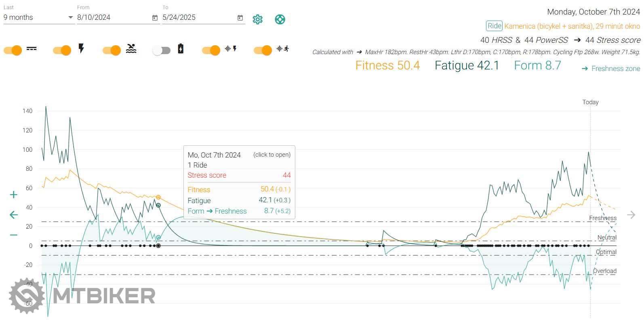Click the Freshness zone link
Image resolution: width=644 pixels, height=321 pixels.
coord(615,69)
